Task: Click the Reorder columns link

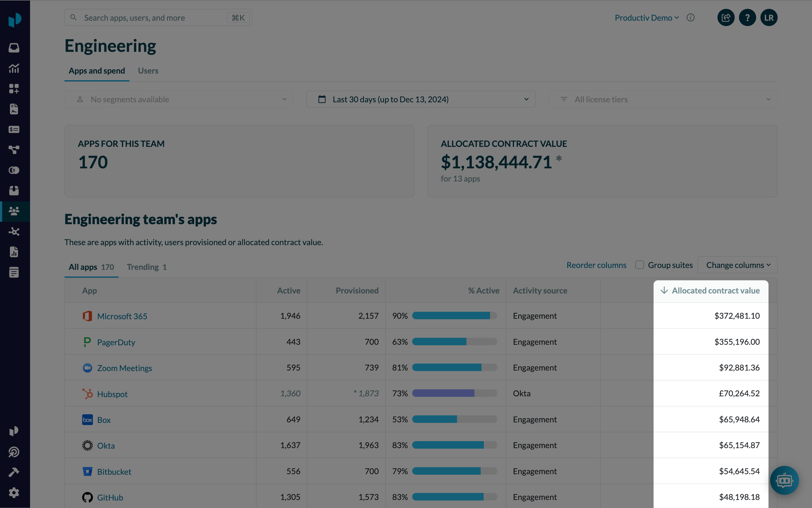Action: tap(596, 265)
